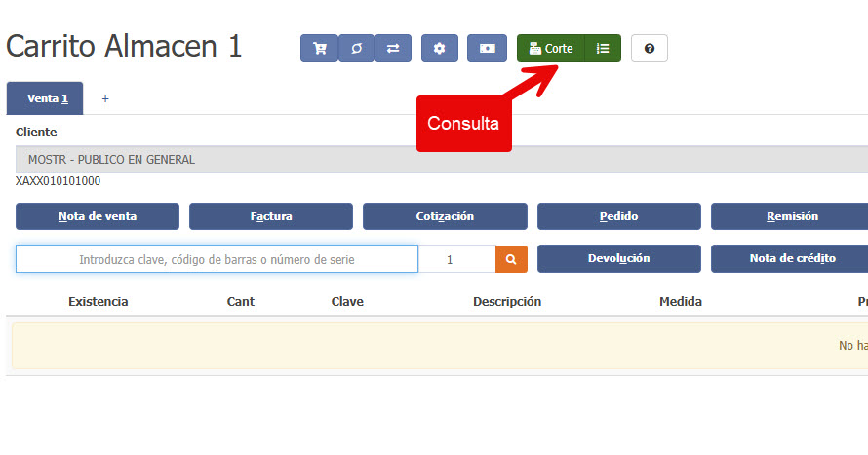Open settings with the gear icon
This screenshot has height=455, width=868.
pyautogui.click(x=440, y=49)
